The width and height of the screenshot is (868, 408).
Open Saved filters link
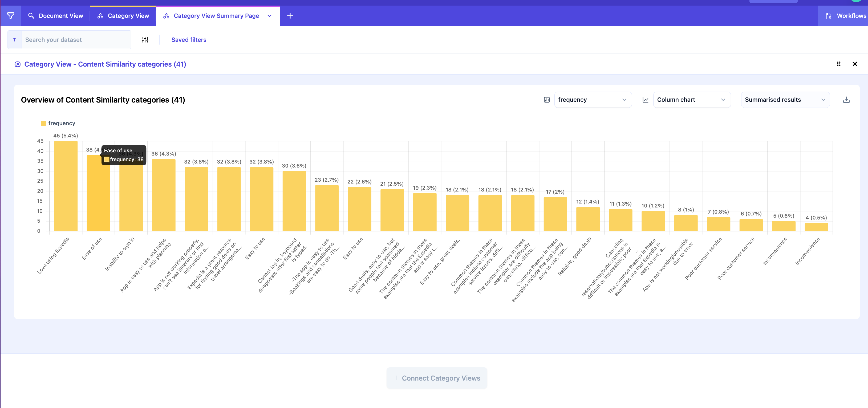tap(189, 40)
